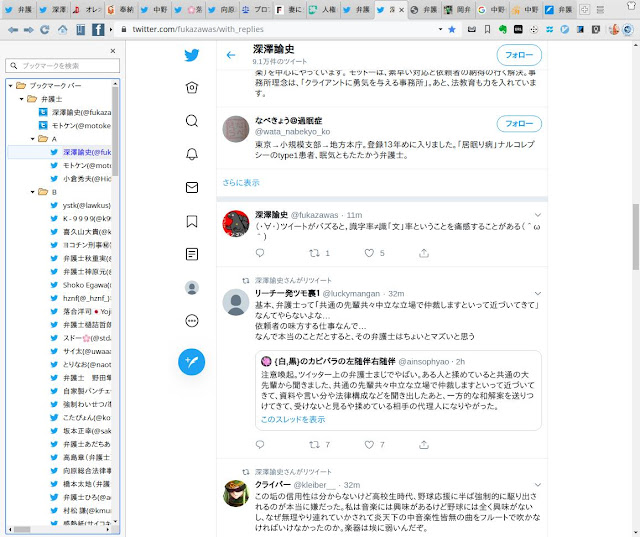Go back using the profile header arrow
Screen dimensions: 640x537
[x=231, y=55]
